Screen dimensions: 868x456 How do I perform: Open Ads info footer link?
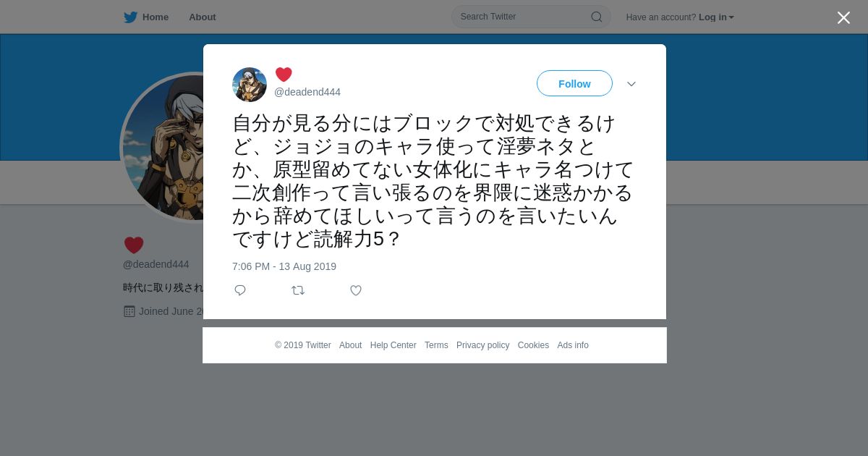tap(573, 345)
